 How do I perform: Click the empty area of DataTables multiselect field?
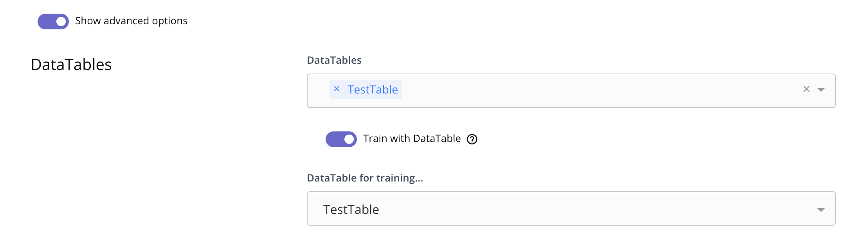point(587,91)
